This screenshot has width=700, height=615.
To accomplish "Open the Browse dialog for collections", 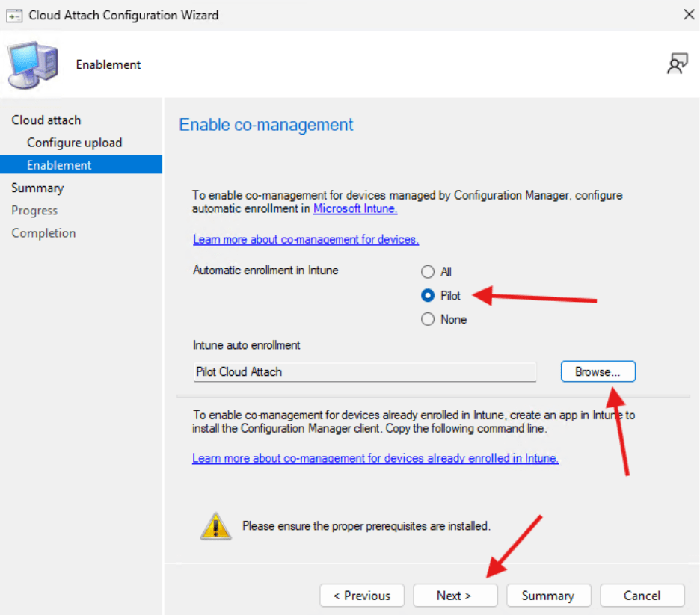I will coord(598,371).
